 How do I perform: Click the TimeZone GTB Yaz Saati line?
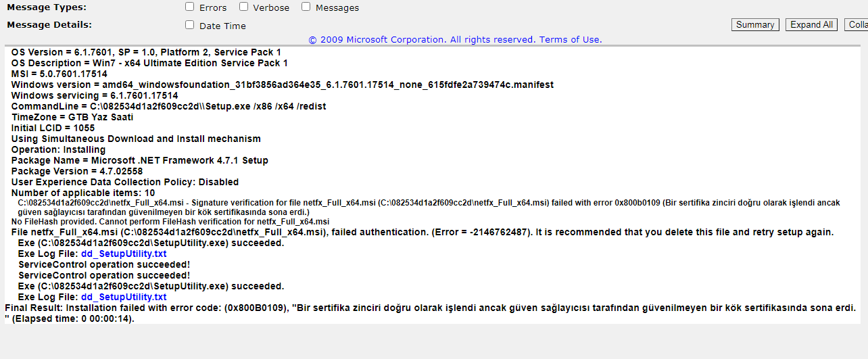[72, 117]
